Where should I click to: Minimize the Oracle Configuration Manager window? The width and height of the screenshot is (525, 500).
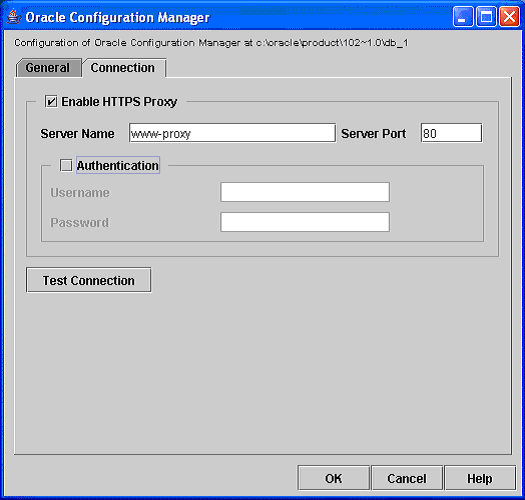463,16
